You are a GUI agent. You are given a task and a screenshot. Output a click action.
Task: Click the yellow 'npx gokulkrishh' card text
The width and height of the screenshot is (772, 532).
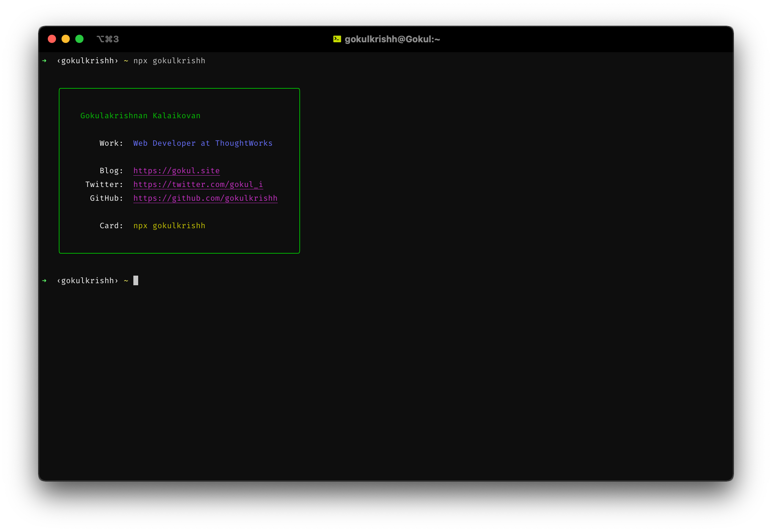169,226
